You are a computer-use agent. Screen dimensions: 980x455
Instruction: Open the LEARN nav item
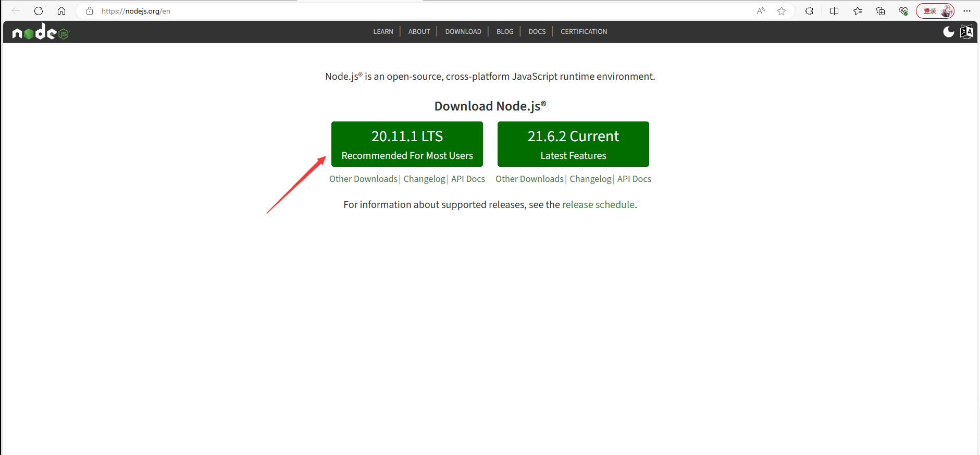pyautogui.click(x=383, y=32)
